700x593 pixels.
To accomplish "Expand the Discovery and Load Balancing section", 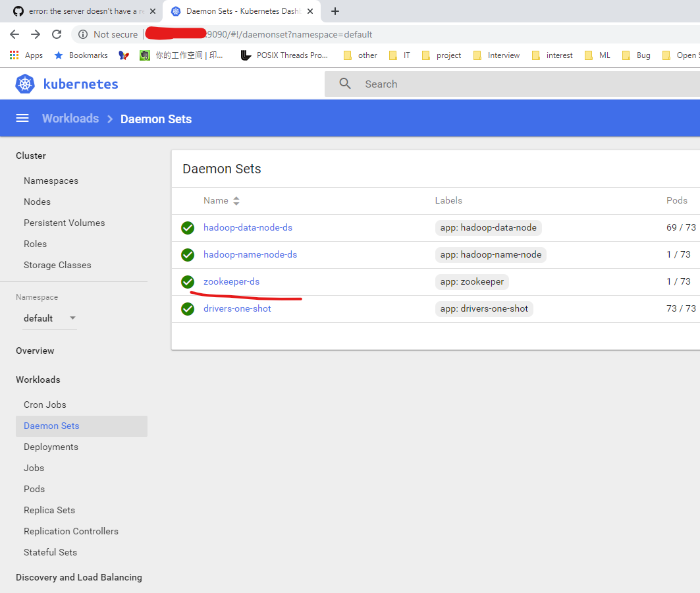I will [78, 577].
